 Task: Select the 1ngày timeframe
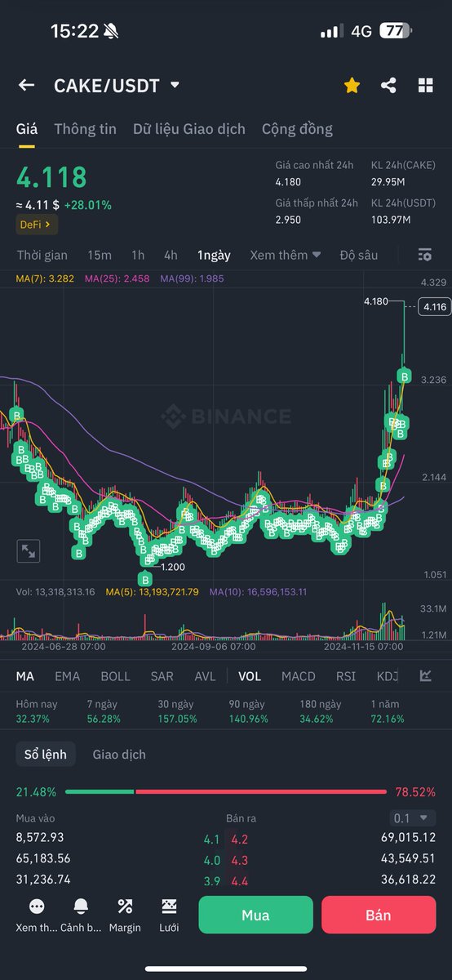214,255
